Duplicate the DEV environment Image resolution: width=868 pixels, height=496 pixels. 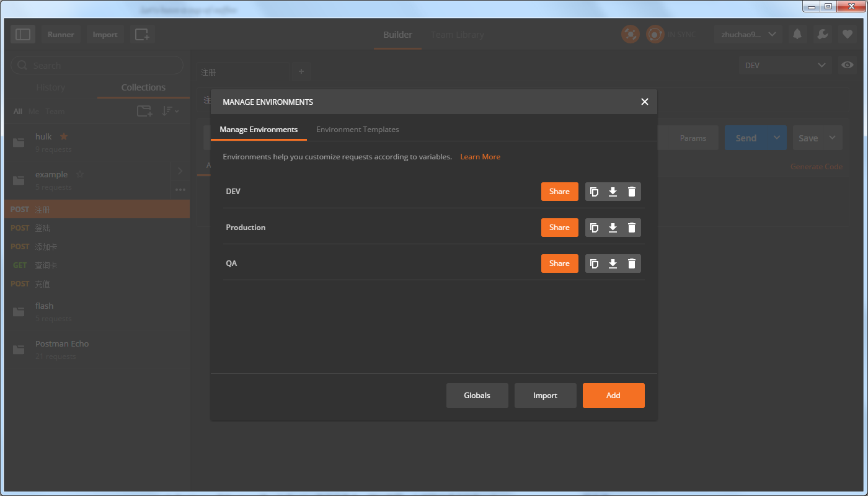(x=594, y=192)
